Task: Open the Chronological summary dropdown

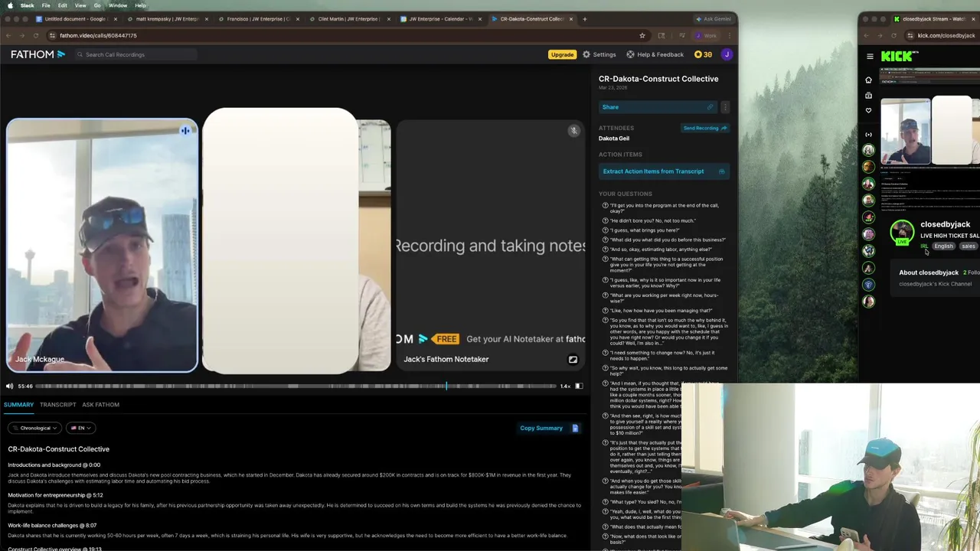Action: pyautogui.click(x=35, y=428)
